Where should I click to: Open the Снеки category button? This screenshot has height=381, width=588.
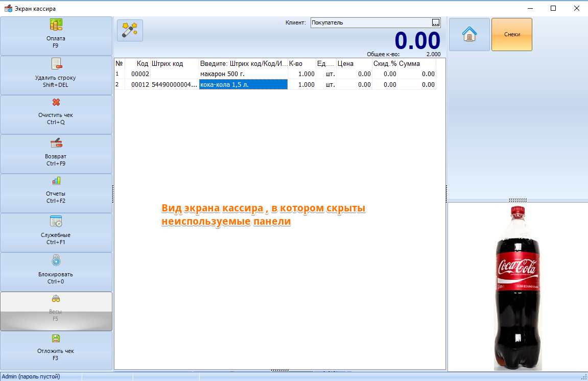512,34
